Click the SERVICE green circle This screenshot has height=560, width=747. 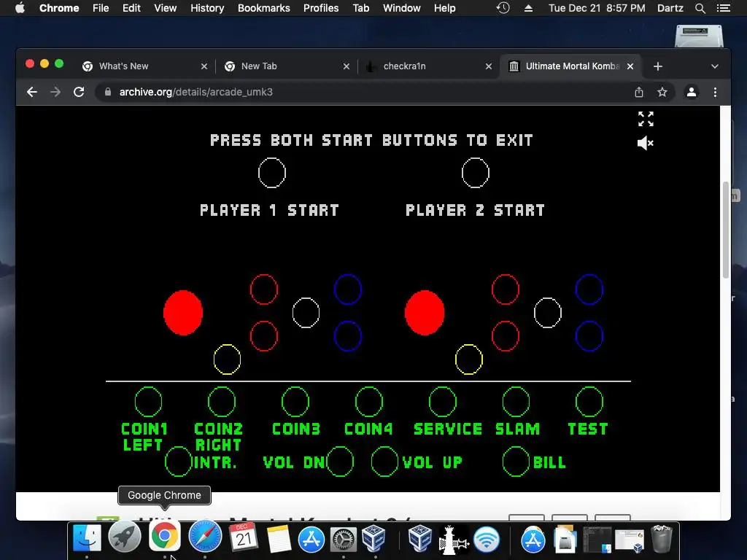coord(443,402)
